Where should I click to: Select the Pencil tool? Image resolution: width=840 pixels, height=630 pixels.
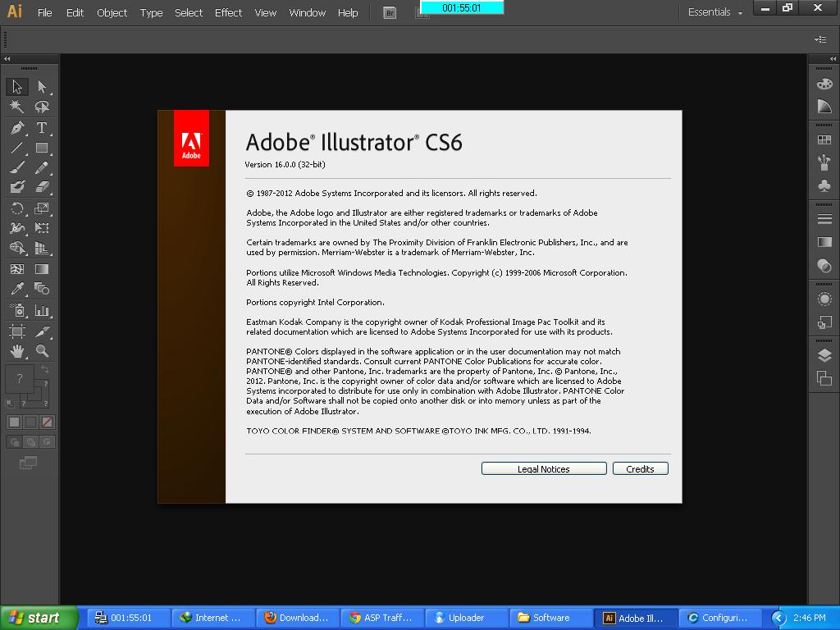point(42,167)
